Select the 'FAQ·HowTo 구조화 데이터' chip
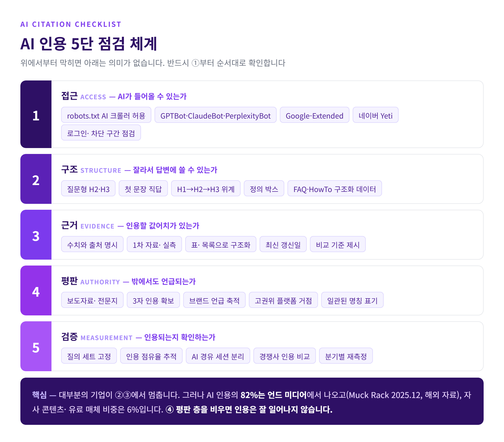The width and height of the screenshot is (504, 442). pos(335,188)
